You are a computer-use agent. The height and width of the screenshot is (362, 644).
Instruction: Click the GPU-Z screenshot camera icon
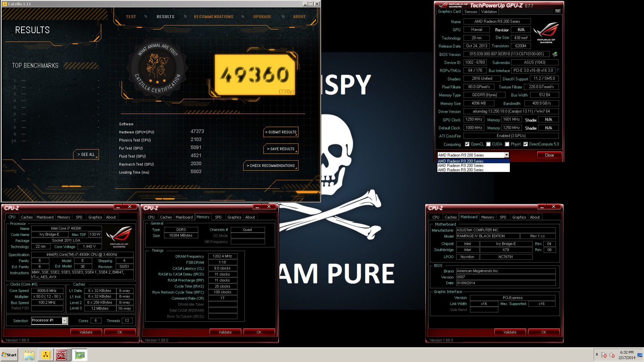point(557,11)
